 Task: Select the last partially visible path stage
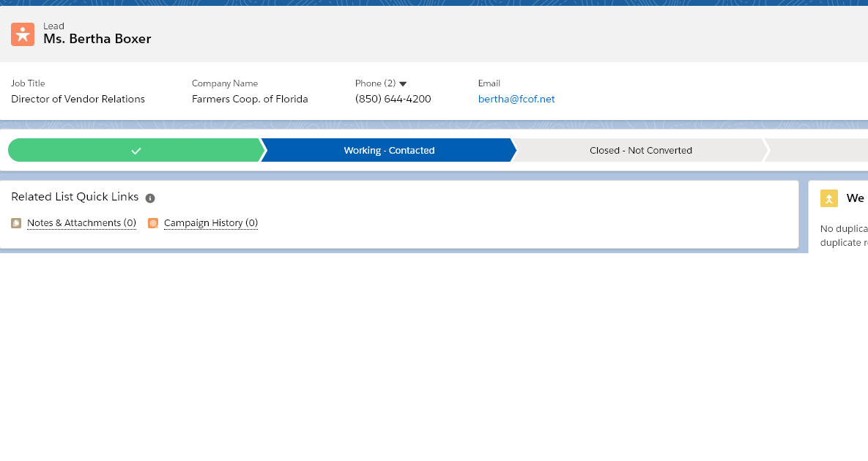[817, 150]
